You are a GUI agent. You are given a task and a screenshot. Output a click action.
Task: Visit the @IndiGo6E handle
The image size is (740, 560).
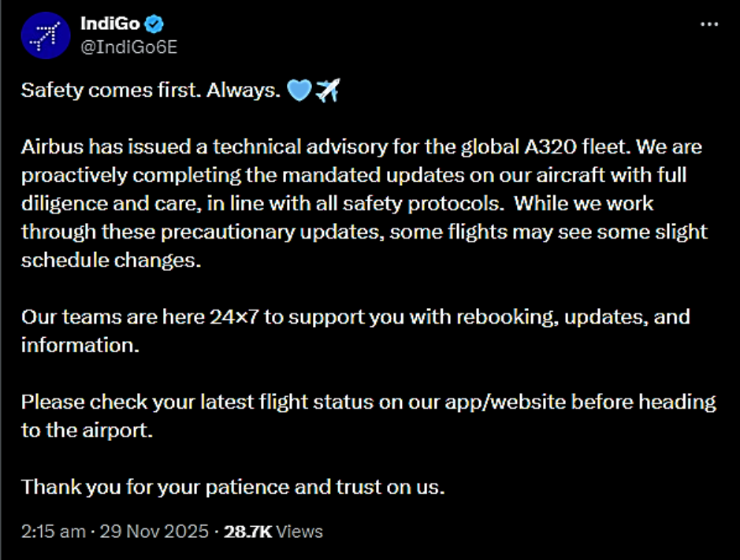[x=128, y=46]
